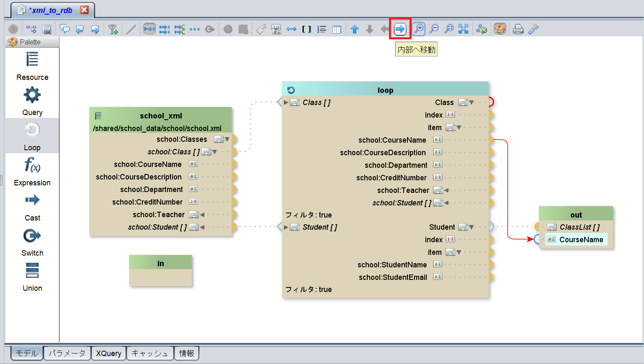This screenshot has width=644, height=364.
Task: Click the zoom-to-fit magnifier icon
Action: tap(449, 29)
